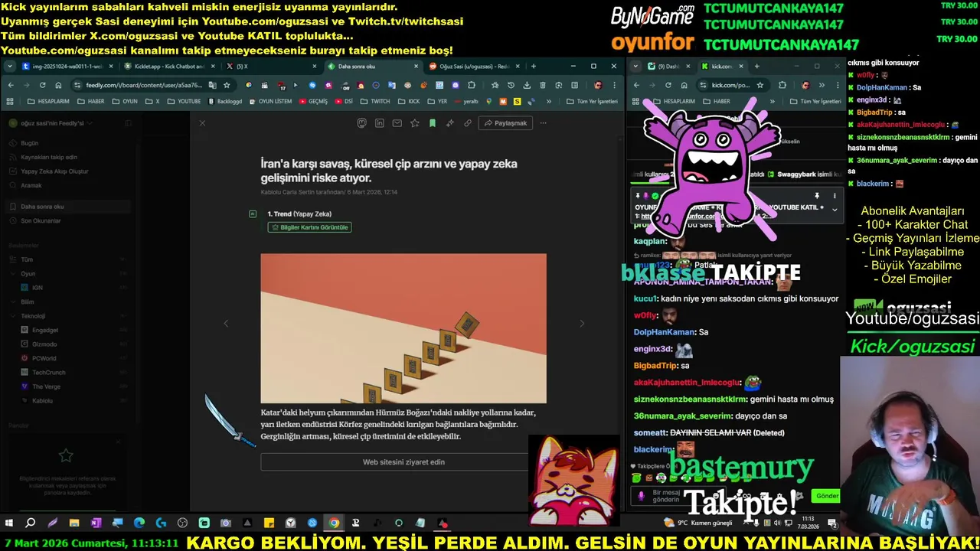Expand the Bilim folder in Feedly

point(13,302)
